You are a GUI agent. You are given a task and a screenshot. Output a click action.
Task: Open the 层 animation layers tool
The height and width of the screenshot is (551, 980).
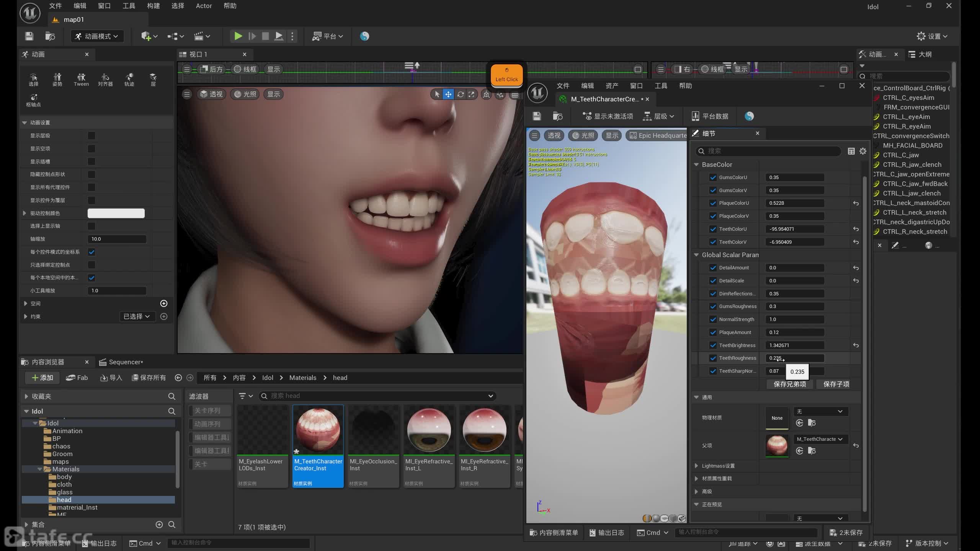click(x=153, y=80)
